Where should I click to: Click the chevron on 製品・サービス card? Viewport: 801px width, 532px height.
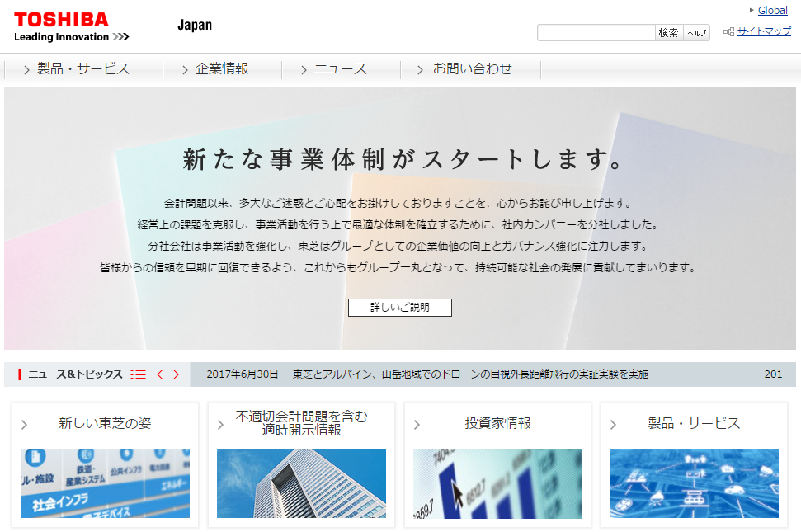[613, 424]
